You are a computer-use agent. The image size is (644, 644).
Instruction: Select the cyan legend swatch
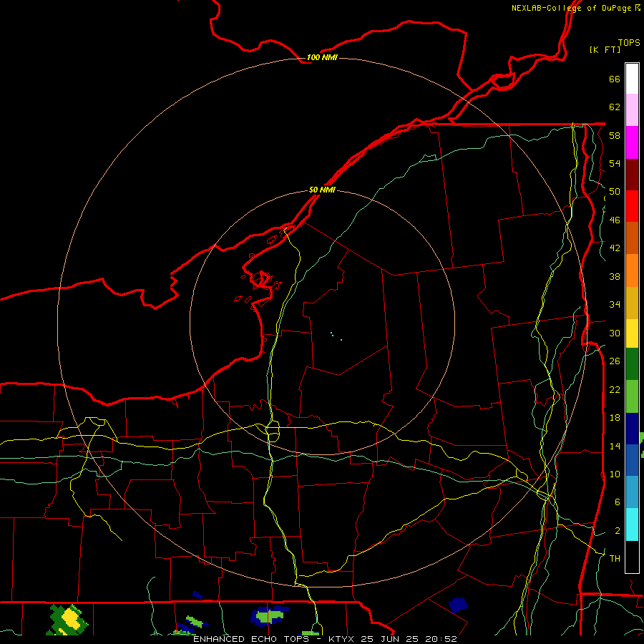coord(632,525)
